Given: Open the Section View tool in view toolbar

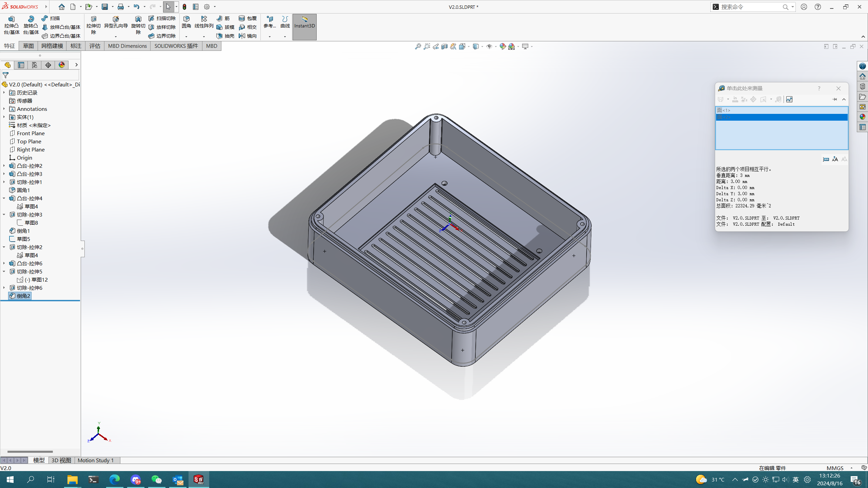Looking at the screenshot, I should [444, 46].
